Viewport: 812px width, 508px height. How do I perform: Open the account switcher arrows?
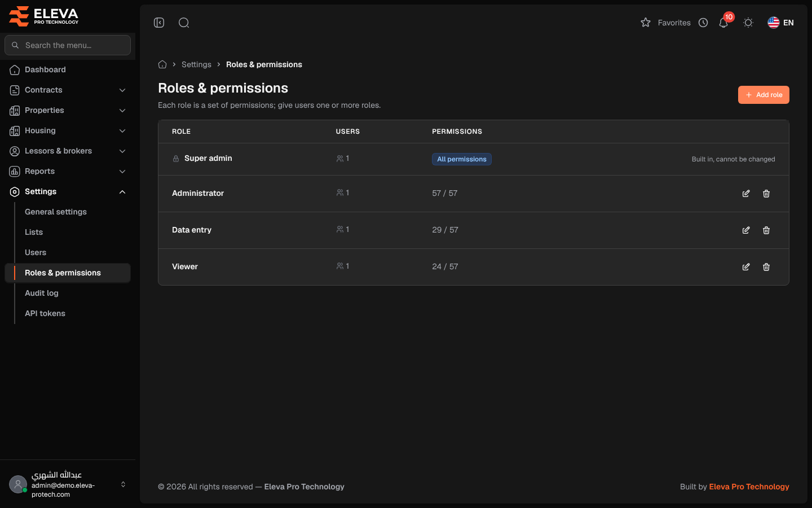click(123, 484)
